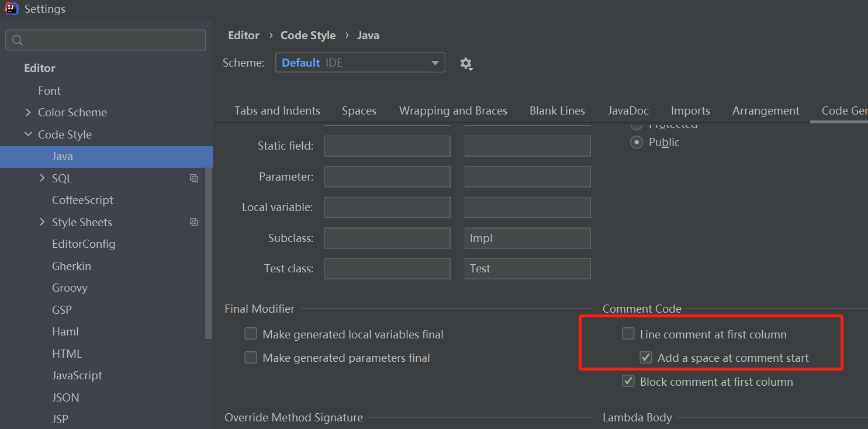868x429 pixels.
Task: Select HTML in settings tree
Action: tap(67, 354)
